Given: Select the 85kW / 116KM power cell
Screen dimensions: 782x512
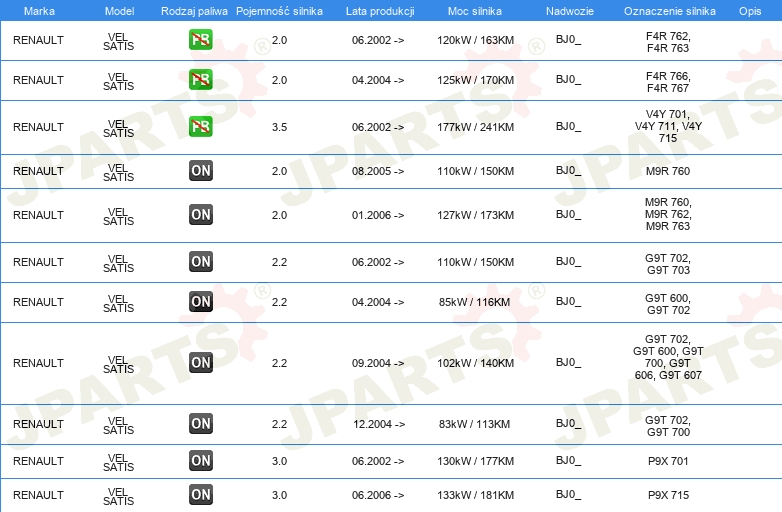Looking at the screenshot, I should (x=474, y=302).
